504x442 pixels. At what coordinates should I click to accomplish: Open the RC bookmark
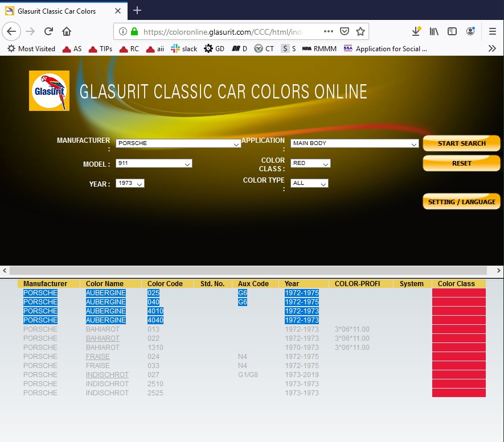(x=129, y=49)
